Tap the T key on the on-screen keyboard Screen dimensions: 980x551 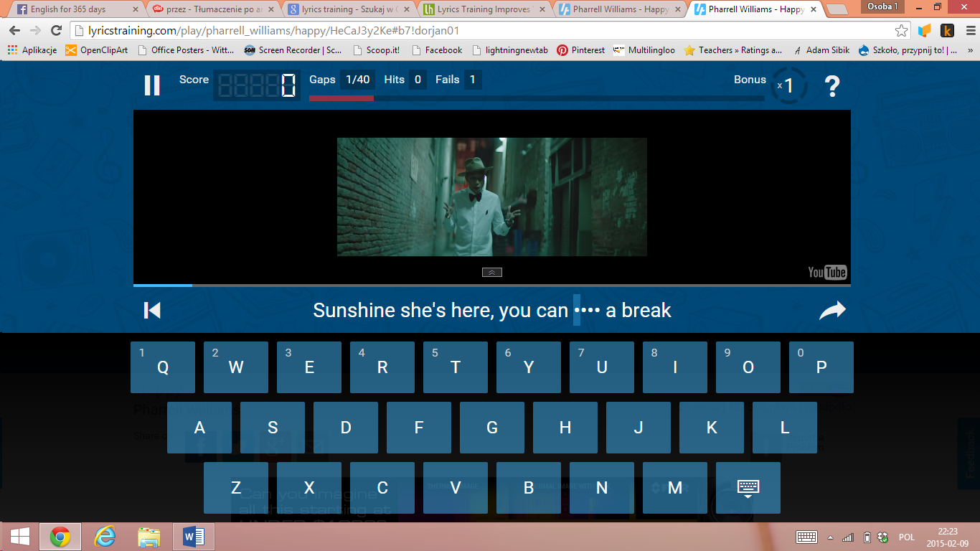pyautogui.click(x=456, y=367)
